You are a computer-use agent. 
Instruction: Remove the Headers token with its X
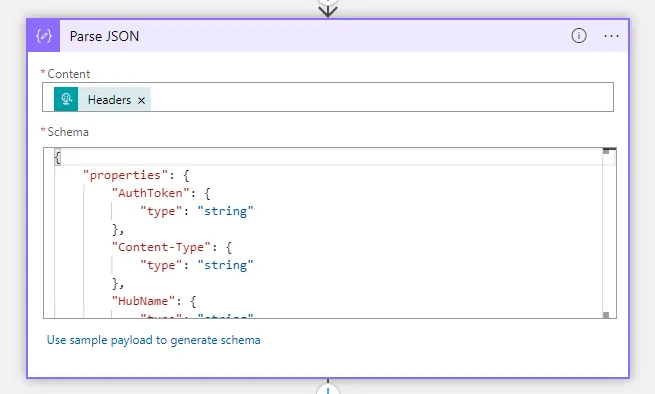coord(142,100)
